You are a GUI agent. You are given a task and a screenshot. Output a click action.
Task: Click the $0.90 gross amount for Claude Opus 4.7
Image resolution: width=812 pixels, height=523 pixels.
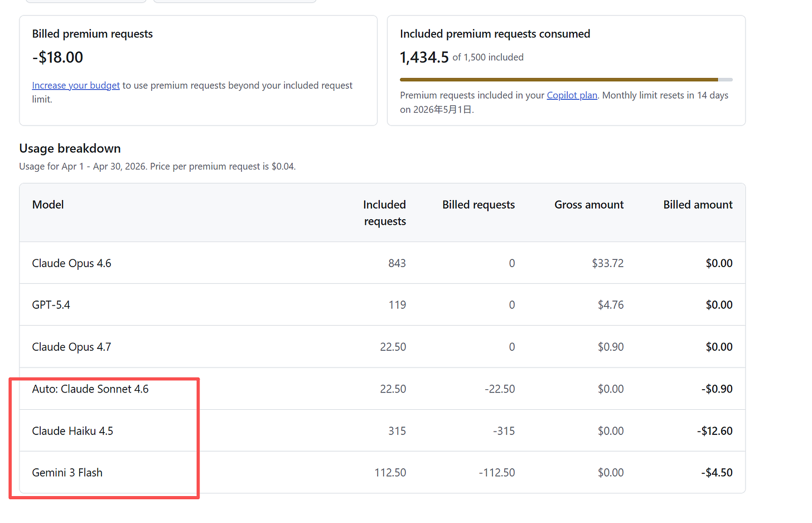tap(611, 347)
